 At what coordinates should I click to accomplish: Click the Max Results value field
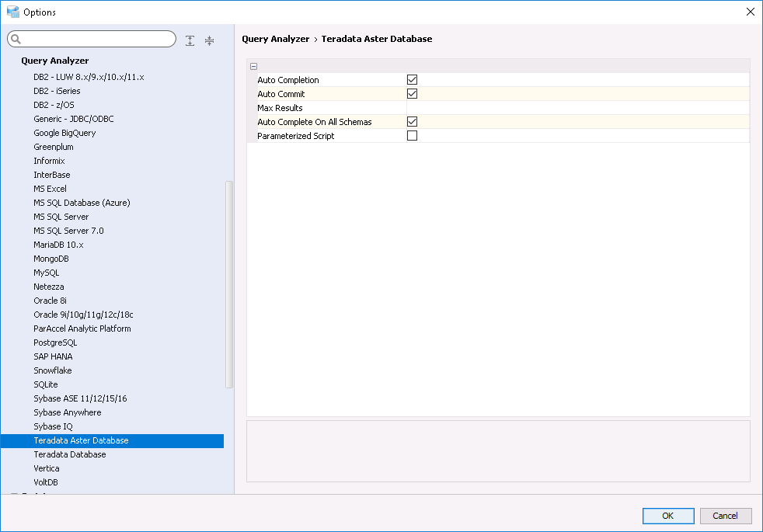point(577,108)
